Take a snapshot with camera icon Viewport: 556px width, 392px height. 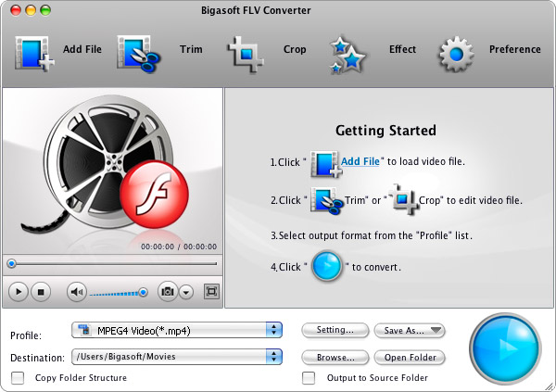click(x=168, y=292)
